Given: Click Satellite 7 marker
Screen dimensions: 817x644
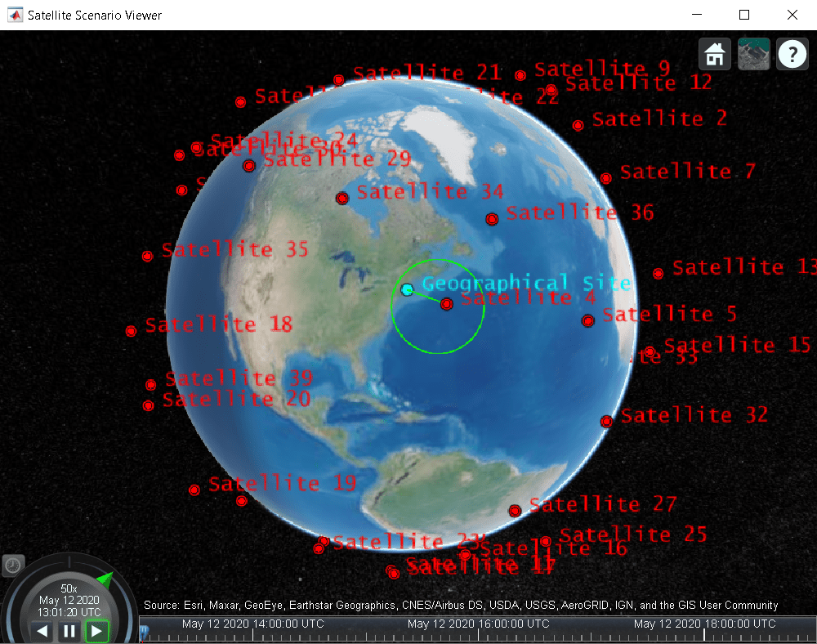Looking at the screenshot, I should coord(606,178).
